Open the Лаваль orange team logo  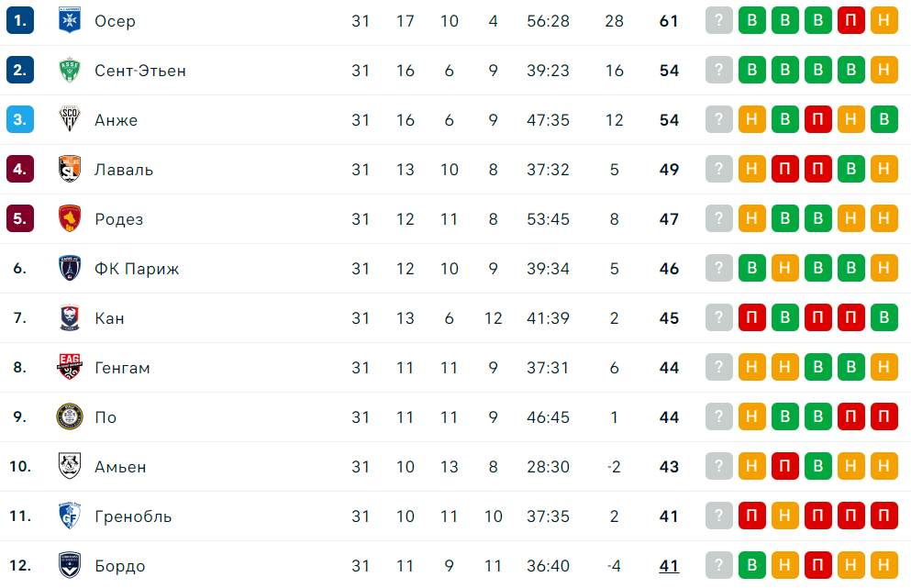click(69, 169)
